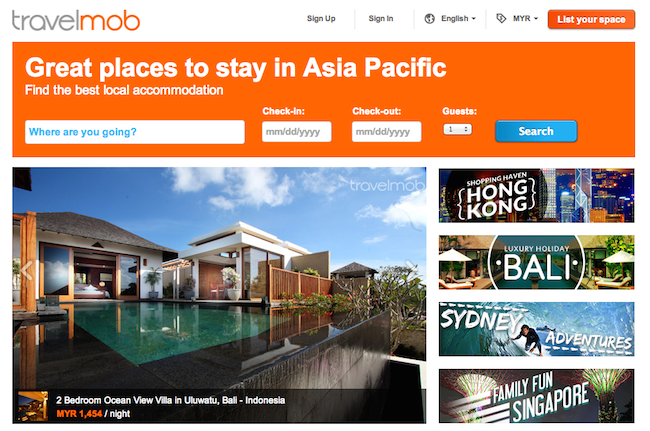Open the Sydney Adventures banner

point(536,329)
